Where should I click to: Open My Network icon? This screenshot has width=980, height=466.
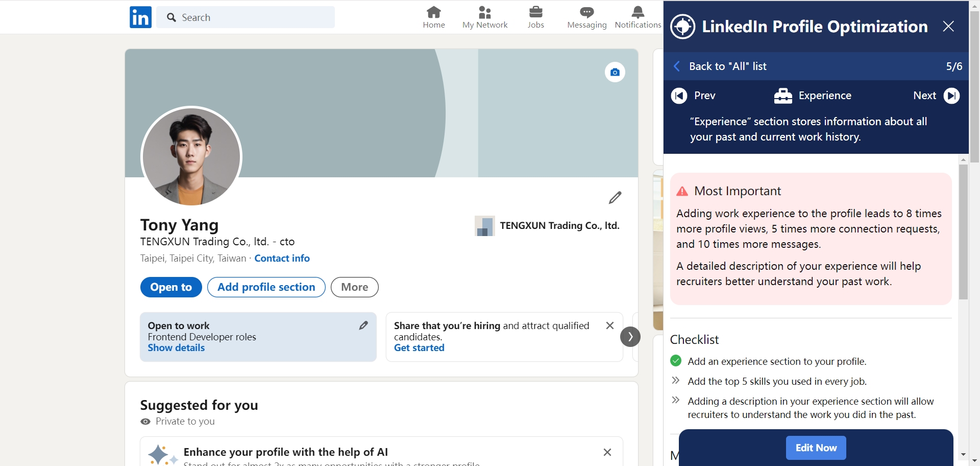(484, 12)
